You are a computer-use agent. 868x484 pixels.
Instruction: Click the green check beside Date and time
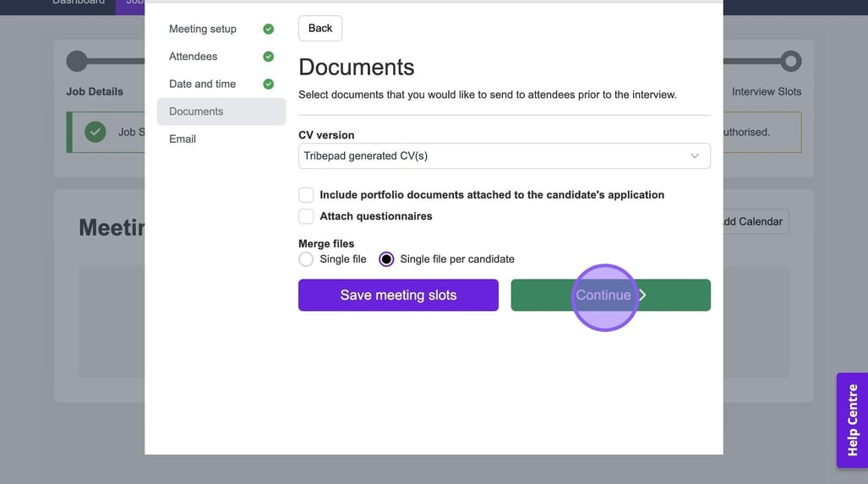pos(268,84)
